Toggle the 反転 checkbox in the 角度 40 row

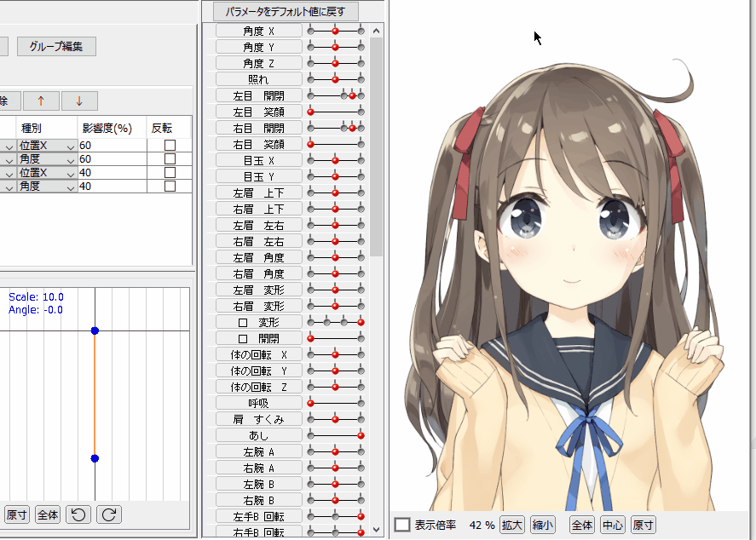tap(170, 186)
